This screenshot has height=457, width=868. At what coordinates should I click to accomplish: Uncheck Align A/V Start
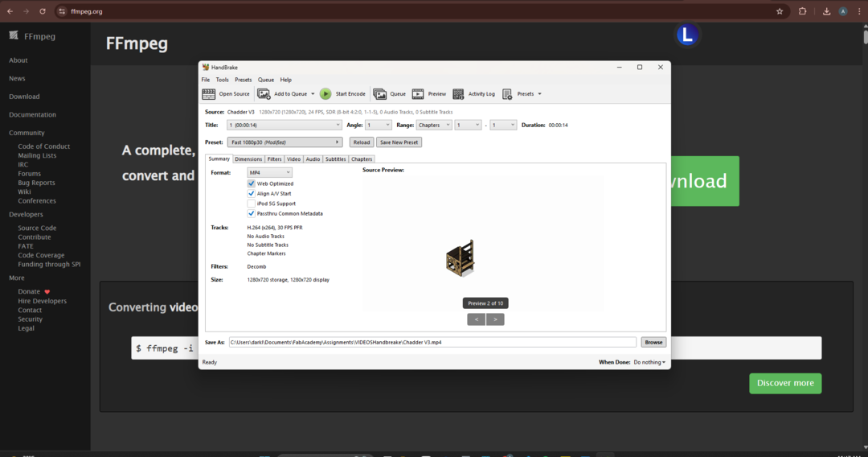tap(252, 193)
